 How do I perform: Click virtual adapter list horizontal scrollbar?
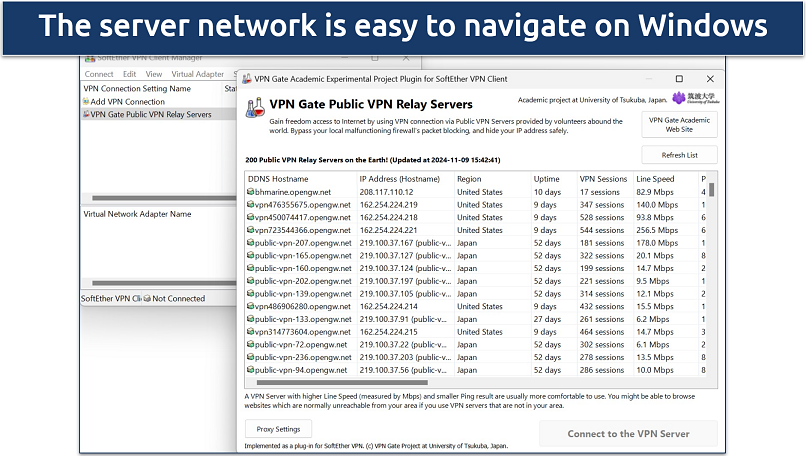click(x=163, y=283)
